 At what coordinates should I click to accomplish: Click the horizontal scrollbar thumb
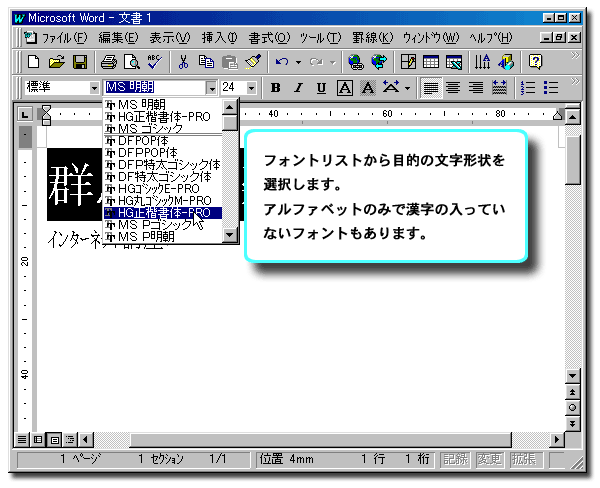pyautogui.click(x=320, y=440)
